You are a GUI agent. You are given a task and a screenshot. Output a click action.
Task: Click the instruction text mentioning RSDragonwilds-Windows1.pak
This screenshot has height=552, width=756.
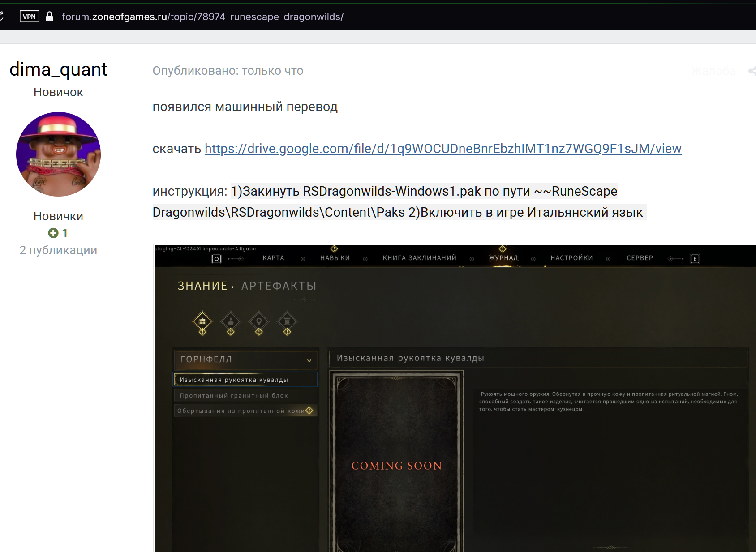click(x=399, y=201)
